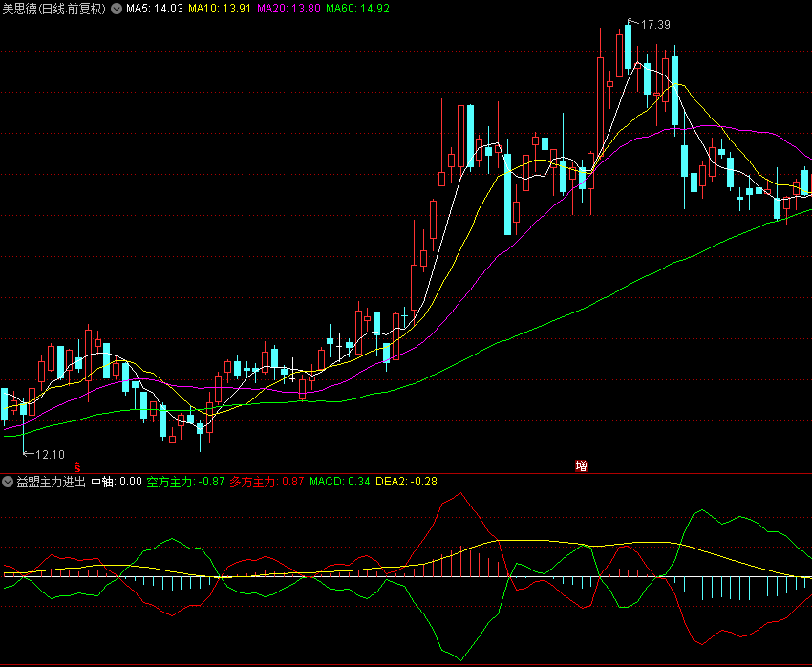The width and height of the screenshot is (812, 667).
Task: Expand the 益盟主力进出 indicator dropdown
Action: click(x=8, y=482)
